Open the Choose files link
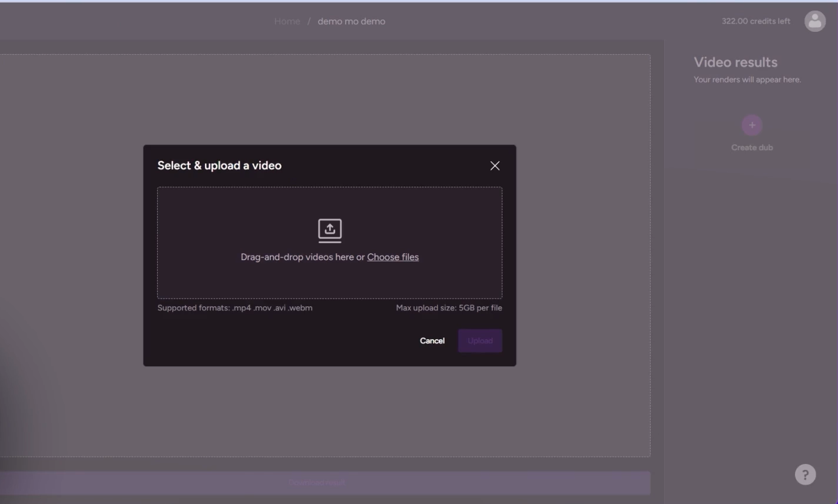Screen dimensions: 838x504 (x=392, y=257)
